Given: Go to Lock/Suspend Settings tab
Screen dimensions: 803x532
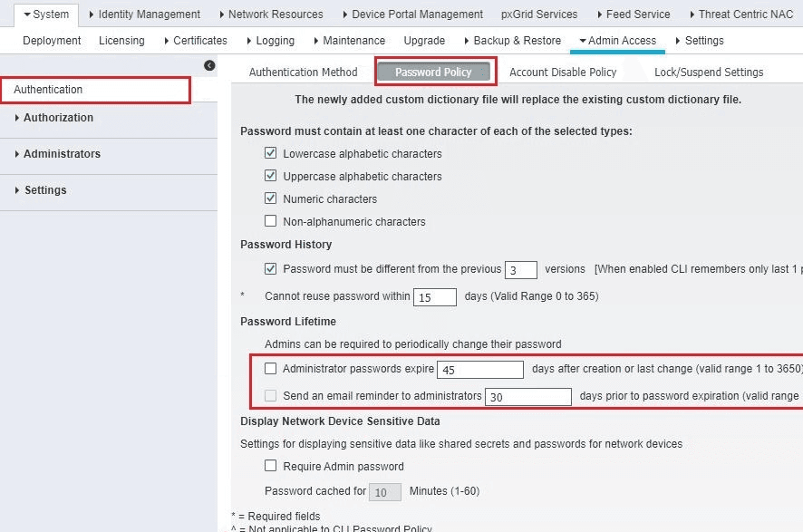Looking at the screenshot, I should 708,73.
